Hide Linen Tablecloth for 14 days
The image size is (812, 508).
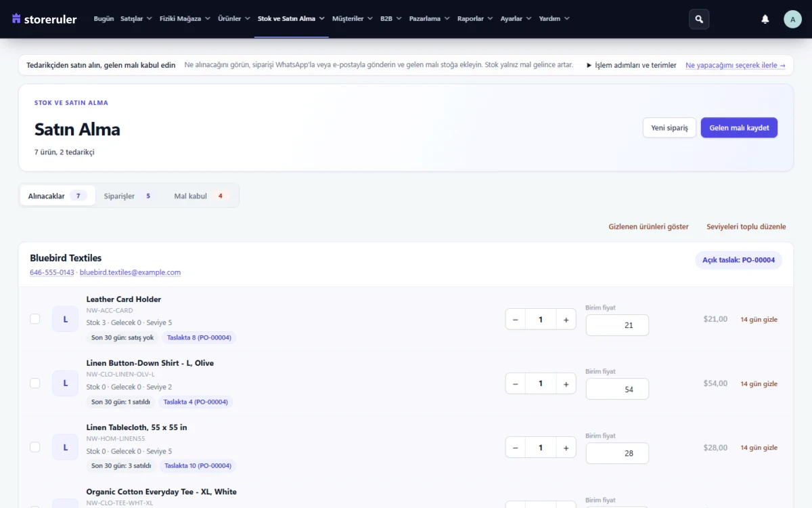coord(759,448)
